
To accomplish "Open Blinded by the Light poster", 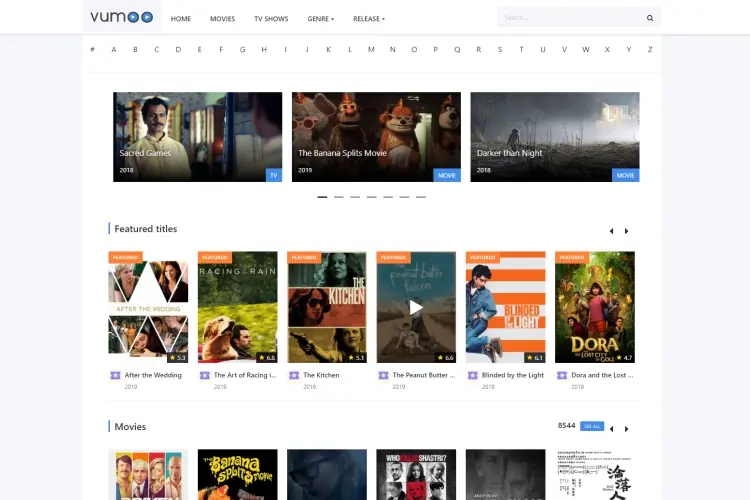I will click(506, 307).
